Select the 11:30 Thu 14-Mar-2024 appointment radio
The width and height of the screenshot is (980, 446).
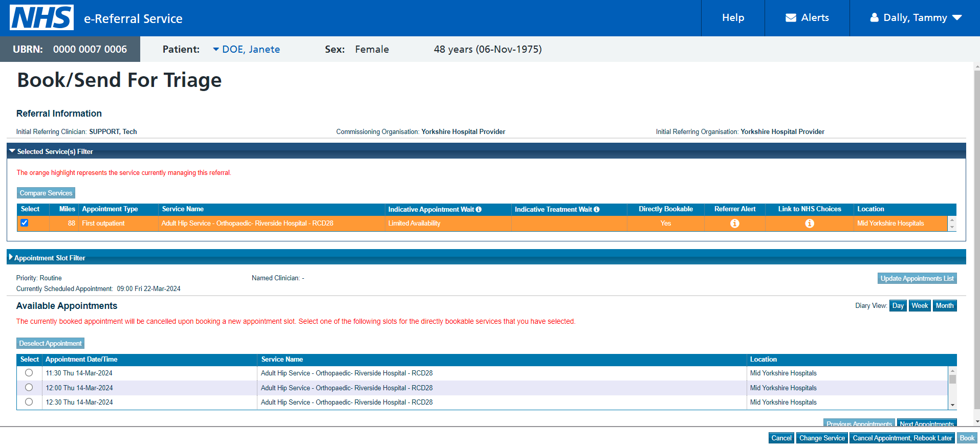[29, 373]
